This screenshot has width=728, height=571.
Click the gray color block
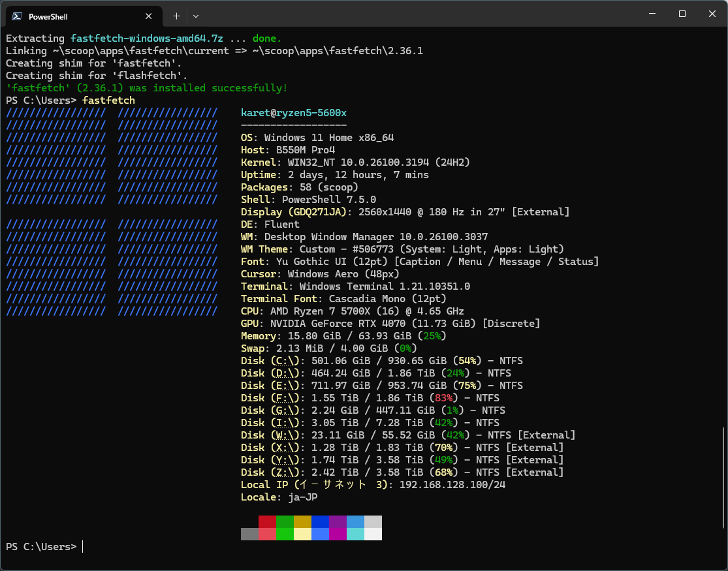[250, 534]
